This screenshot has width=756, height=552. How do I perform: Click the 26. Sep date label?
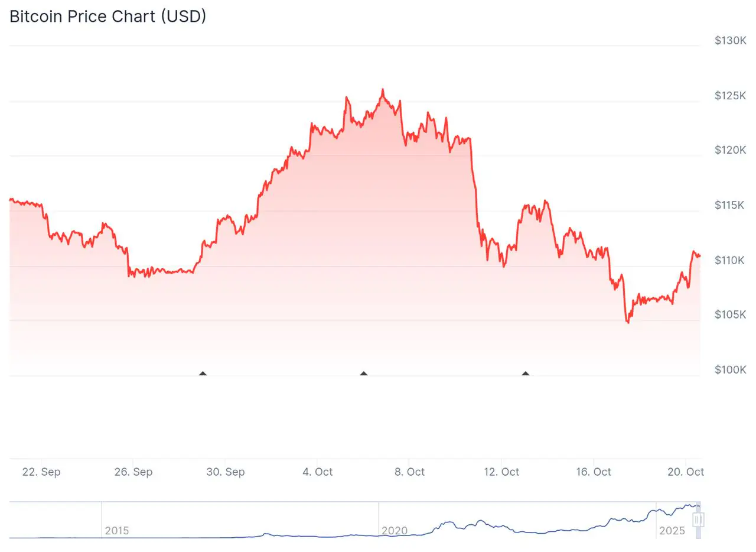tap(133, 472)
